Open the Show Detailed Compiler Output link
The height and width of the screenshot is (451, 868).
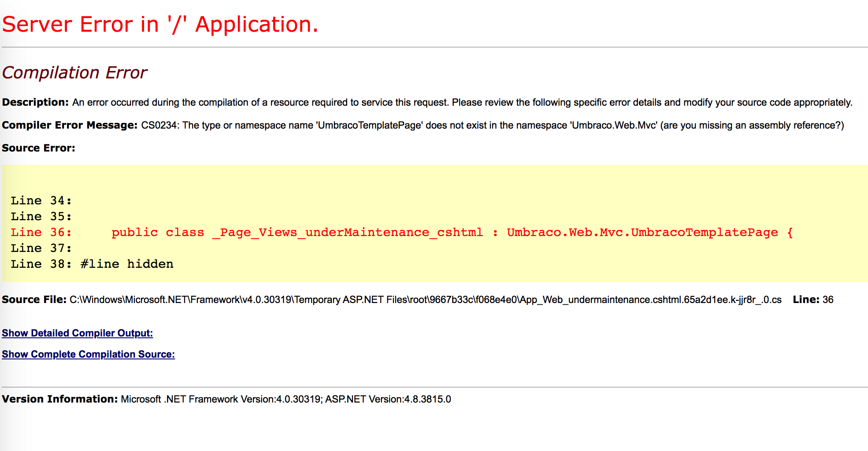pyautogui.click(x=78, y=333)
